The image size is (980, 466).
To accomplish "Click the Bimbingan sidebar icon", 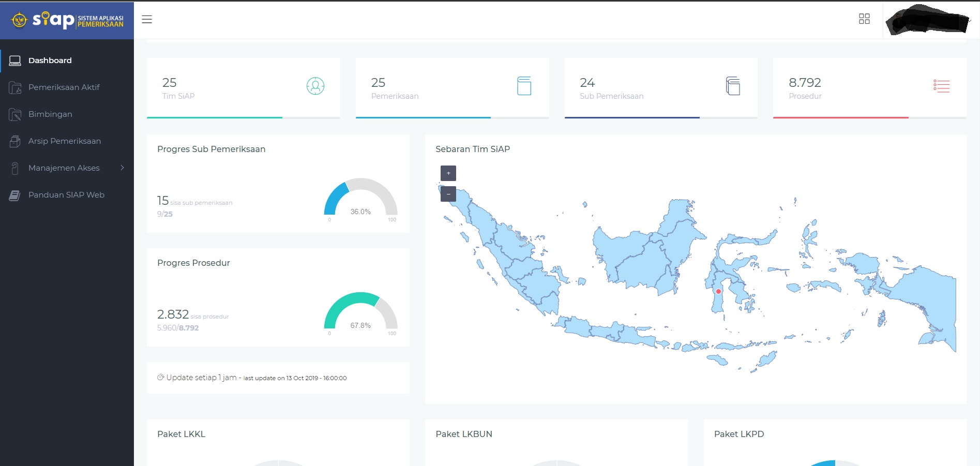I will coord(15,114).
